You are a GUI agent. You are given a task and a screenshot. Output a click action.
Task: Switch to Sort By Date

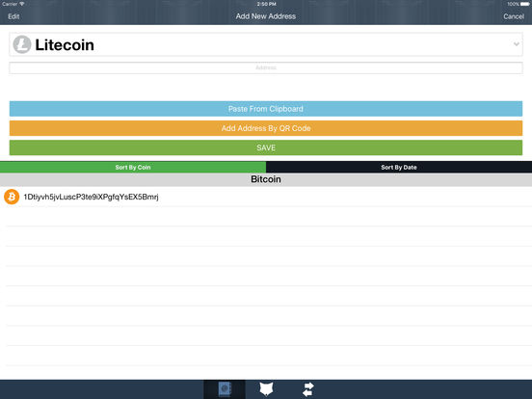[x=399, y=167]
